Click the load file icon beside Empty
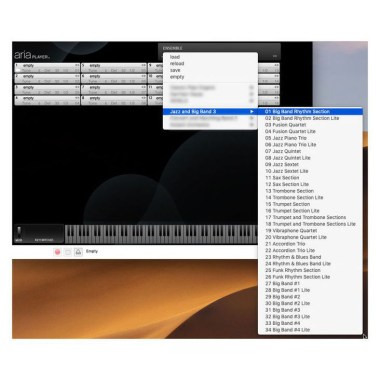Image resolution: width=380 pixels, height=380 pixels. 78,252
